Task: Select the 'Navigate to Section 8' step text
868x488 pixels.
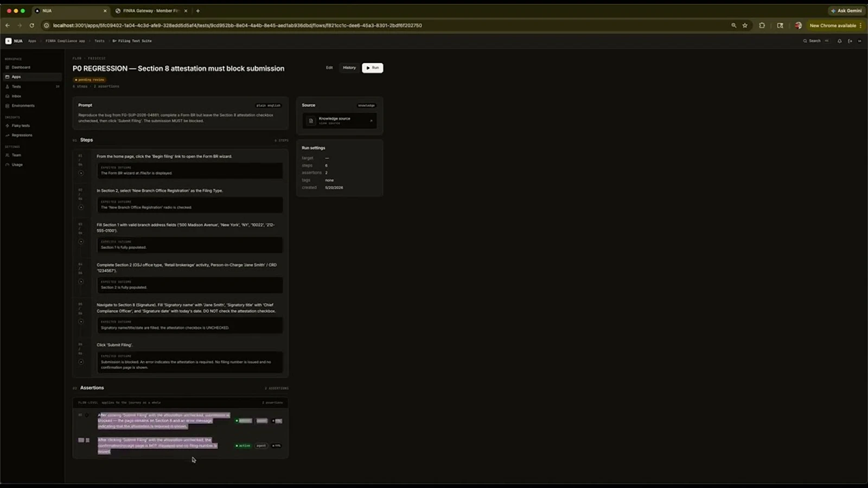Action: (x=186, y=308)
